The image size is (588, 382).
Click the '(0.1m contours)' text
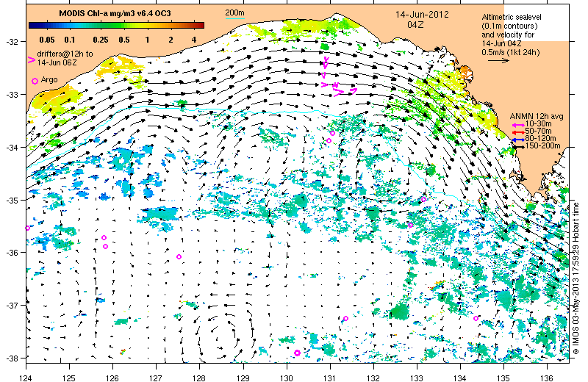(509, 26)
